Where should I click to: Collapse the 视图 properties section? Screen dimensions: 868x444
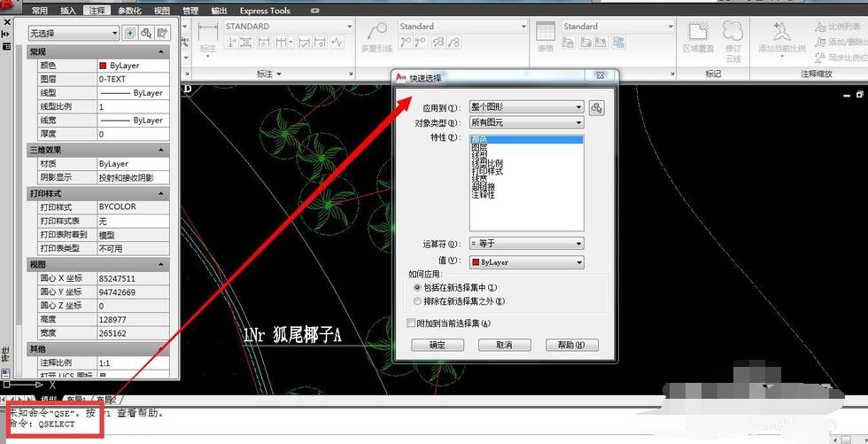161,265
